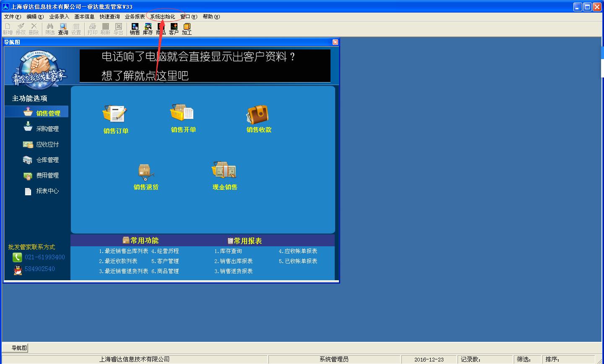Click the 新增 new record toolbar icon
Image resolution: width=604 pixels, height=364 pixels.
pyautogui.click(x=8, y=29)
